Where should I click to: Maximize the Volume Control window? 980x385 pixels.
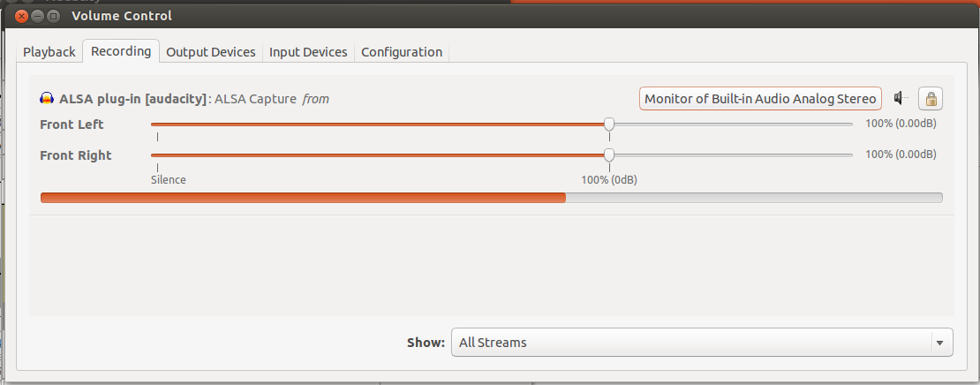tap(54, 16)
